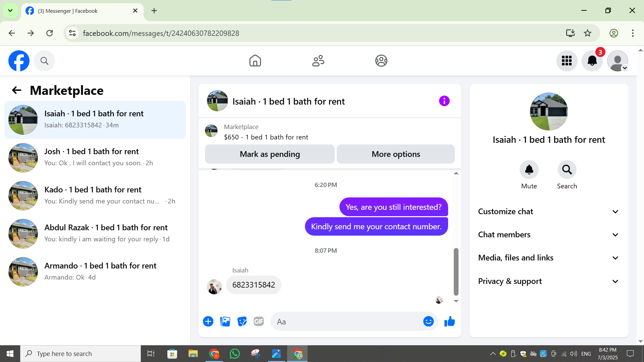
Task: Open conversation information purple icon
Action: [444, 101]
